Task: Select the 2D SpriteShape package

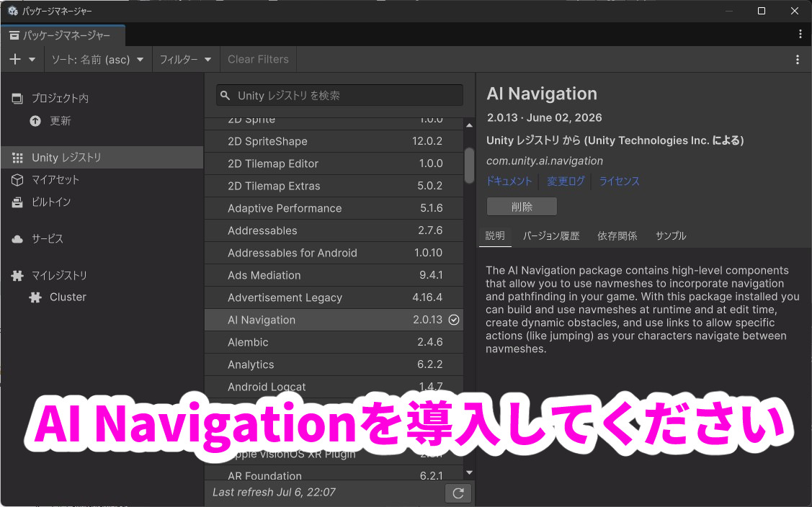Action: click(x=334, y=141)
